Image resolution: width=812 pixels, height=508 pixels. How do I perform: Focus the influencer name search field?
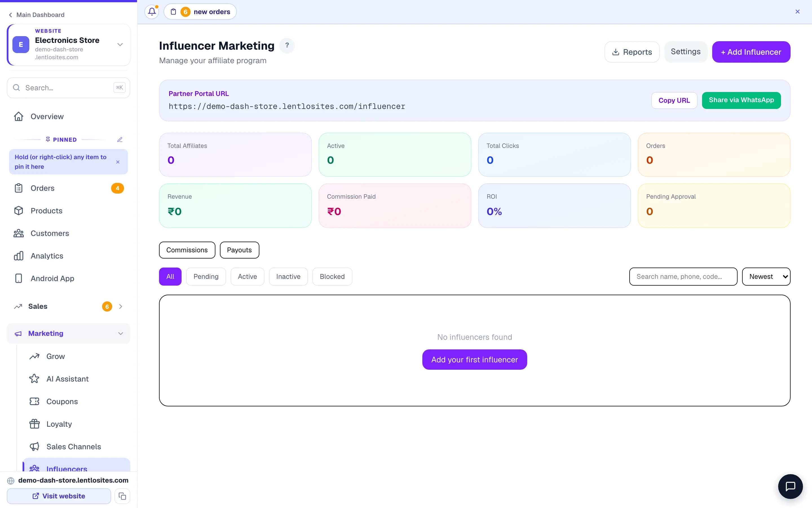point(683,277)
